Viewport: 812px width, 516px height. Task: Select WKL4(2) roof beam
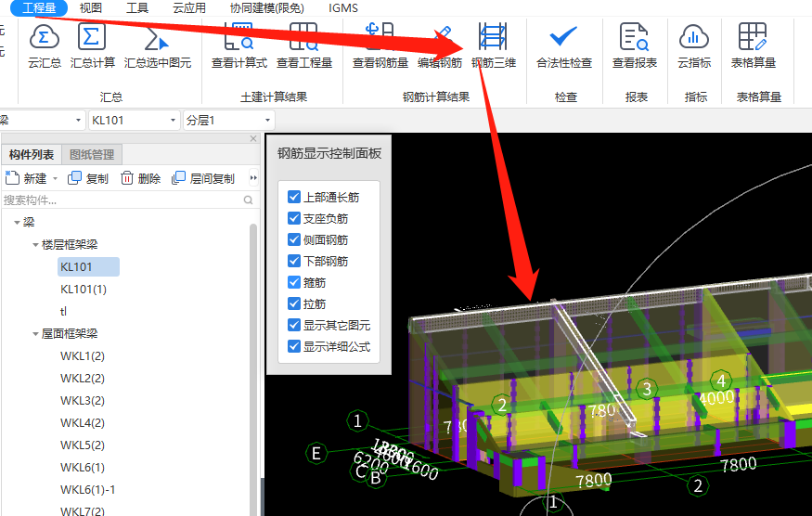[x=83, y=423]
